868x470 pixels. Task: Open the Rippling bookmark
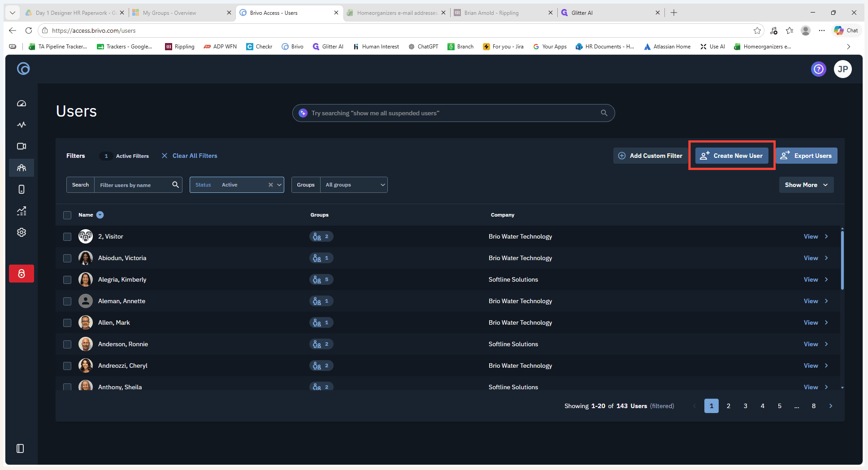[180, 47]
